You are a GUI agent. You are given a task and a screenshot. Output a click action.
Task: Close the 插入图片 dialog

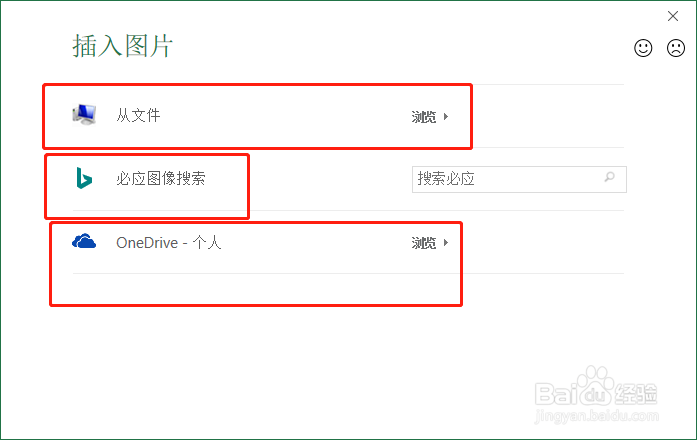click(x=673, y=15)
